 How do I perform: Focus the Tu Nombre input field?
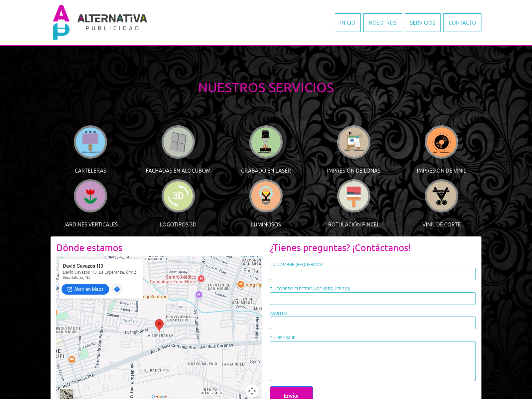click(373, 274)
